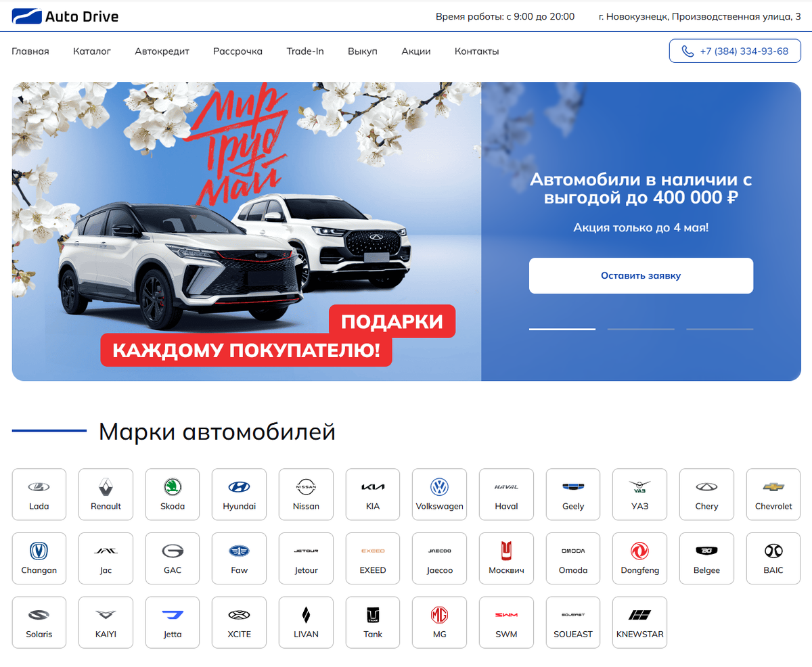Select the Jetta logo tile
The width and height of the screenshot is (812, 667).
[173, 622]
